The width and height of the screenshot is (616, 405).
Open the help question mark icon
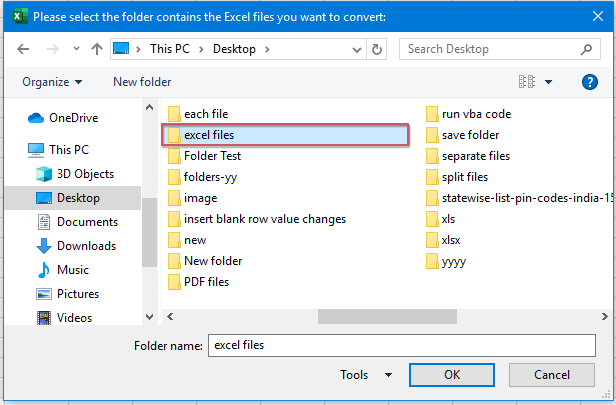(590, 81)
